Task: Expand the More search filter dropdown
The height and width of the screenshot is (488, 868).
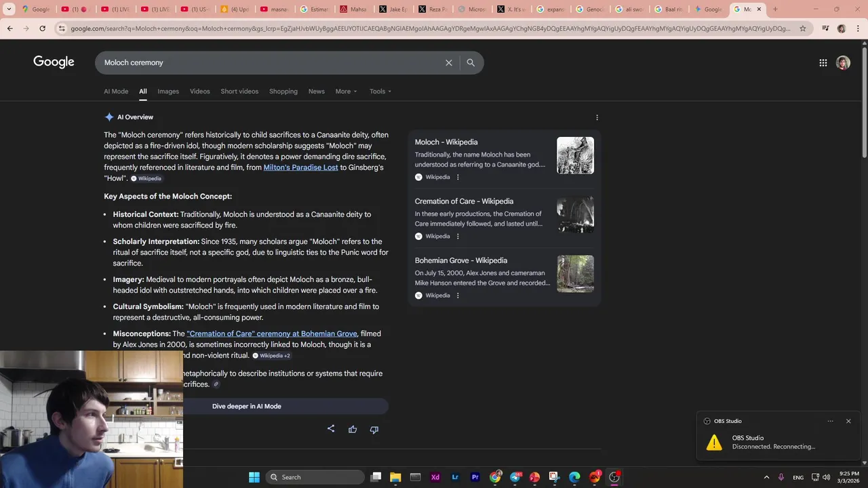Action: [x=346, y=91]
